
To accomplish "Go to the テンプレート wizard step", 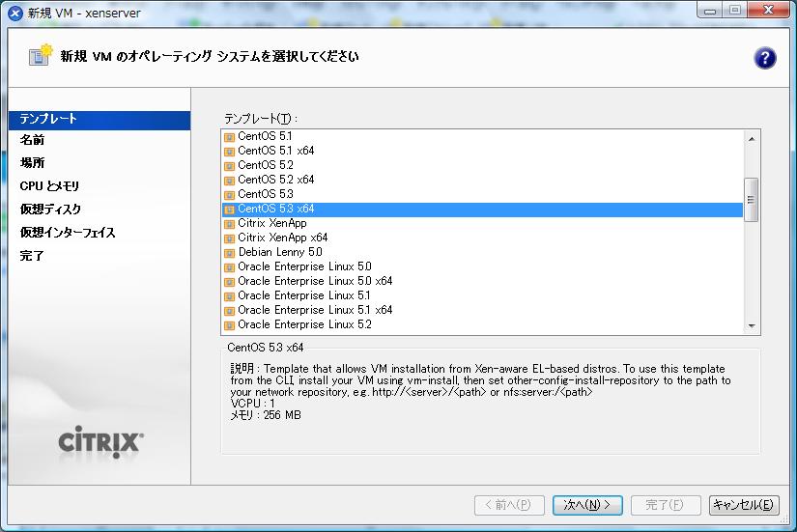I will [100, 119].
